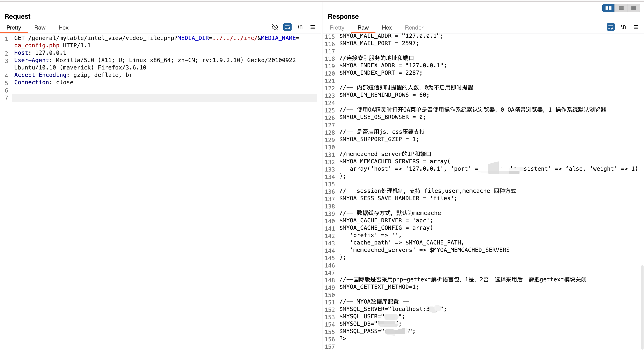Click the Response vertical scrollbar
This screenshot has height=350, width=644.
click(642, 307)
